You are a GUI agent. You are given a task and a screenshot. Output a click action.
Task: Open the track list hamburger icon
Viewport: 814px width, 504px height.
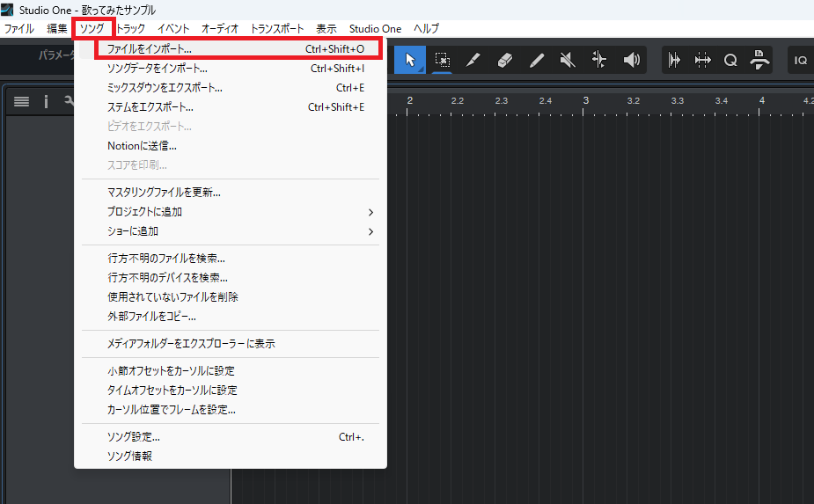(x=21, y=102)
